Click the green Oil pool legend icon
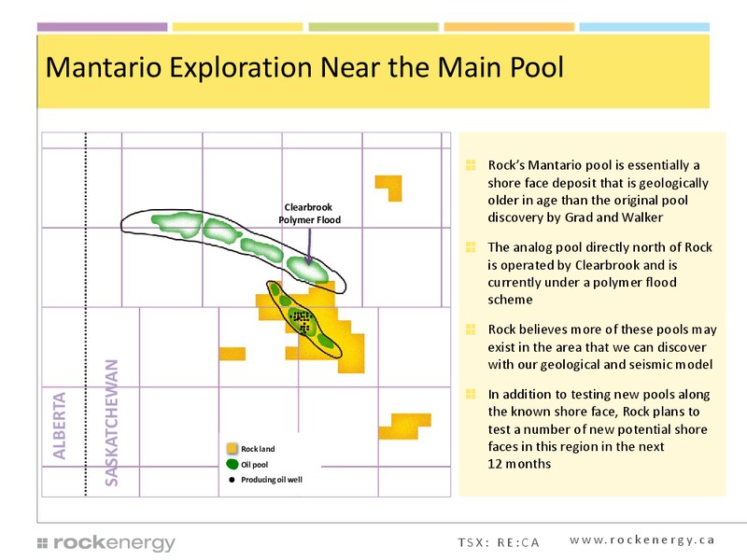This screenshot has width=747, height=560. tap(232, 464)
